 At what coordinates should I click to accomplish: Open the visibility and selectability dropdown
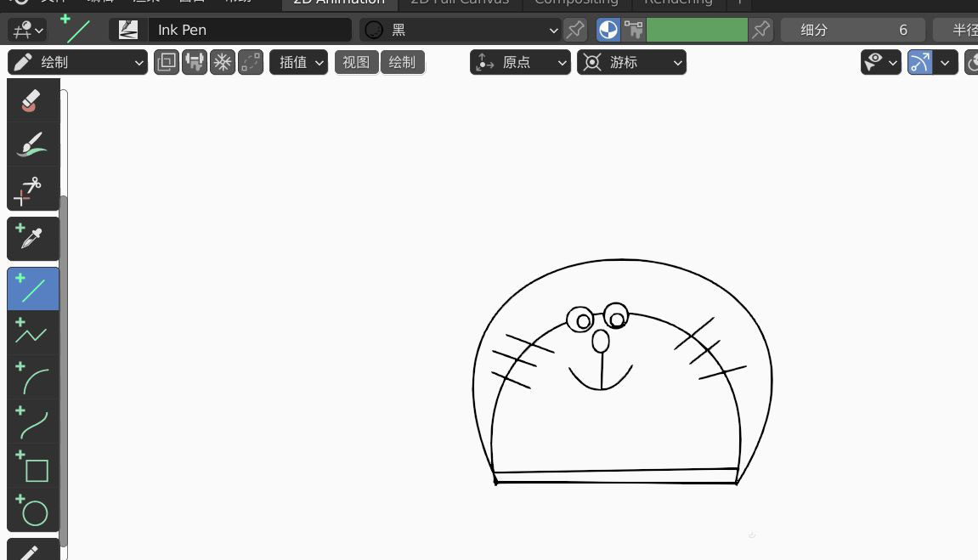[x=880, y=62]
